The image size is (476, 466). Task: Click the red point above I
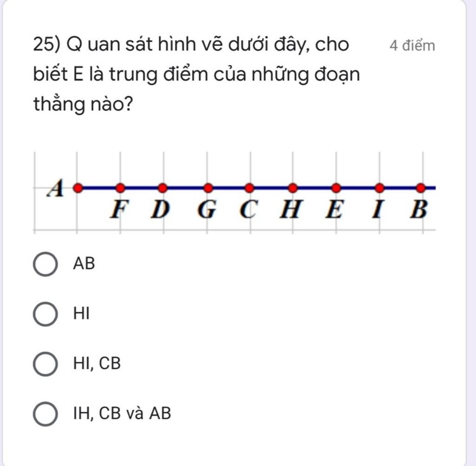(x=379, y=188)
